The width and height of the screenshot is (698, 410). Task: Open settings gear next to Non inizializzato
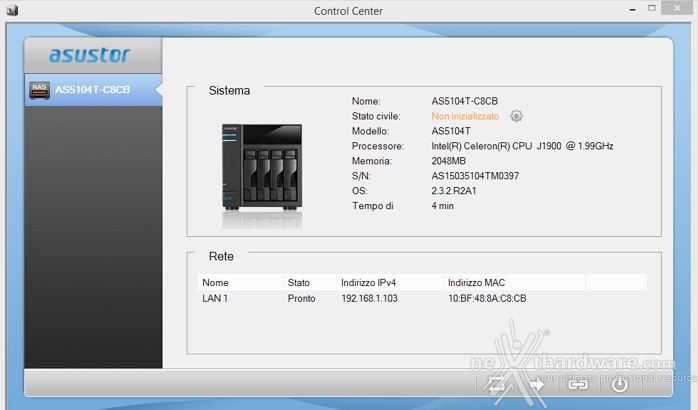pos(516,116)
